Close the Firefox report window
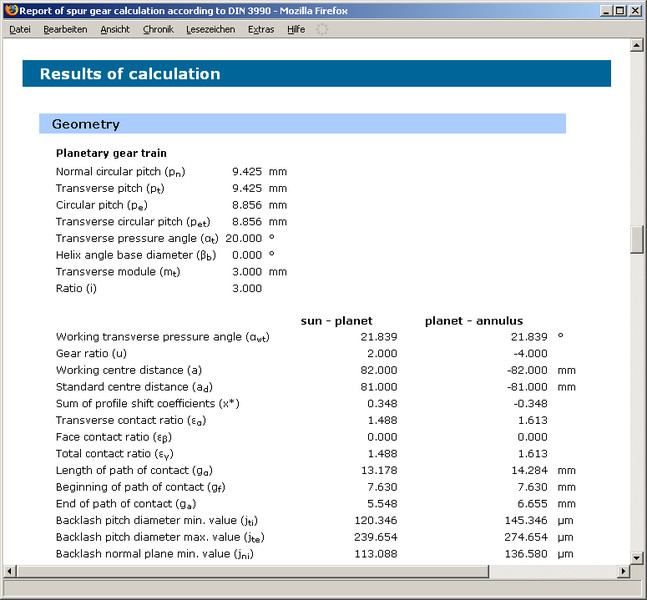Viewport: 647px width, 600px height. click(635, 10)
